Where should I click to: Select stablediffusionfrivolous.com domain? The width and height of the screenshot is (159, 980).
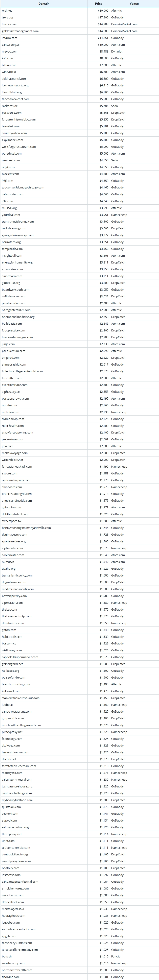[21, 698]
